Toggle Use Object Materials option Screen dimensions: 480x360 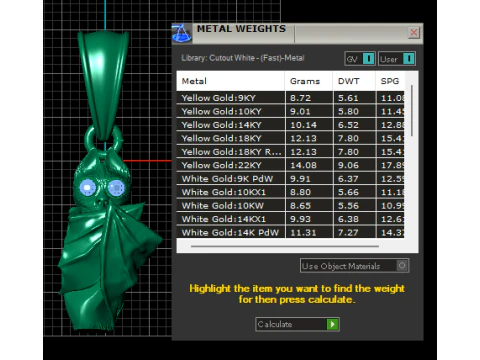click(x=354, y=266)
